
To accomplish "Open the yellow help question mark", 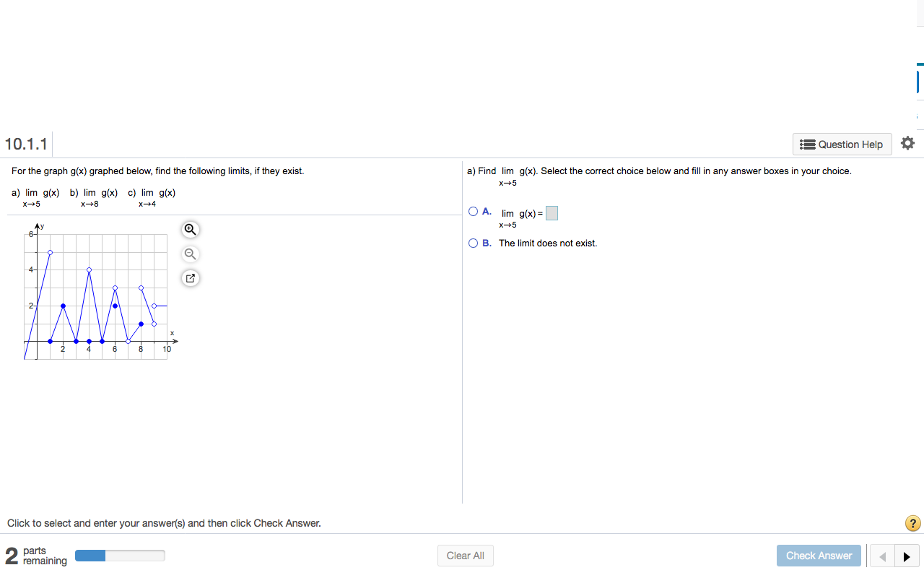I will pos(914,522).
